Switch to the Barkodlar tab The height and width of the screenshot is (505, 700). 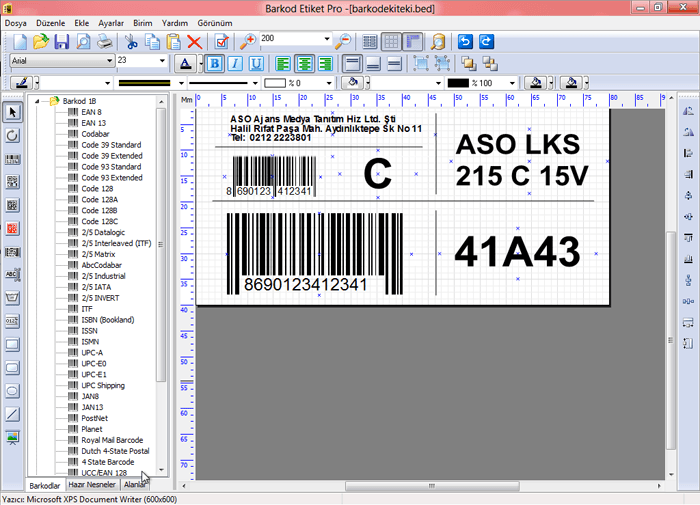point(45,485)
